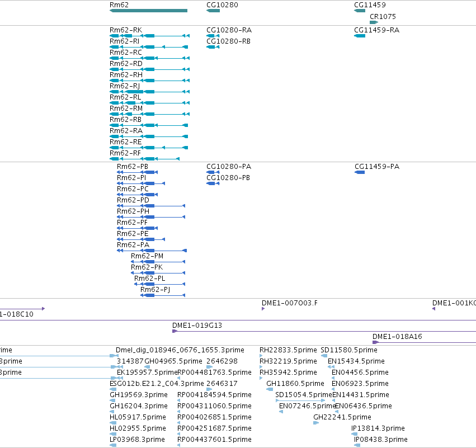Open the Rm62-PL protein label
The width and height of the screenshot is (476, 448).
(150, 279)
